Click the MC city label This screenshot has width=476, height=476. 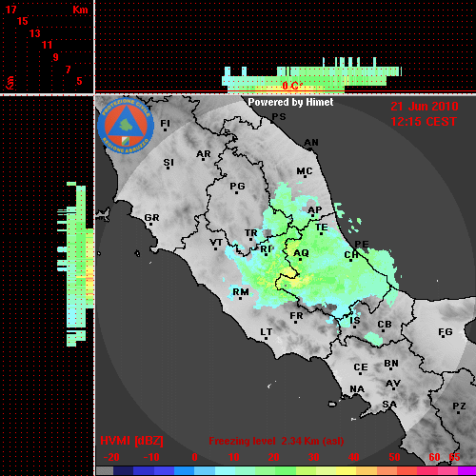pos(305,171)
